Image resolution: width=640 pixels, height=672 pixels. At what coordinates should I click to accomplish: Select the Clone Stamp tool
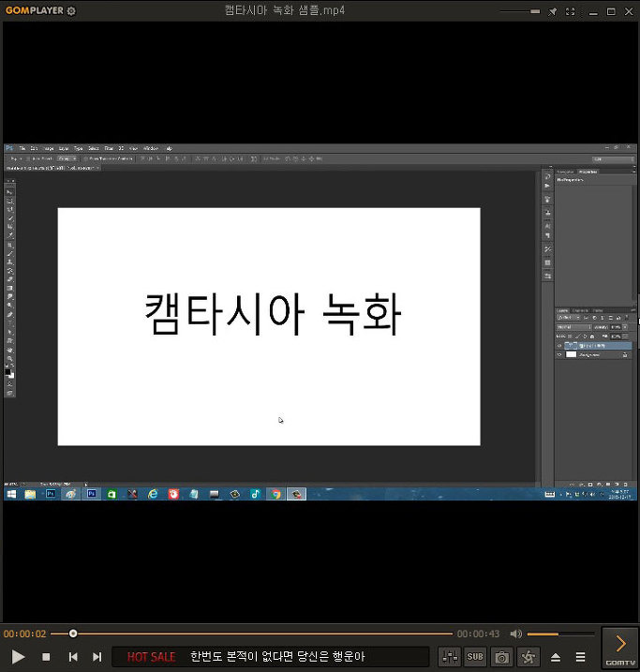10,261
